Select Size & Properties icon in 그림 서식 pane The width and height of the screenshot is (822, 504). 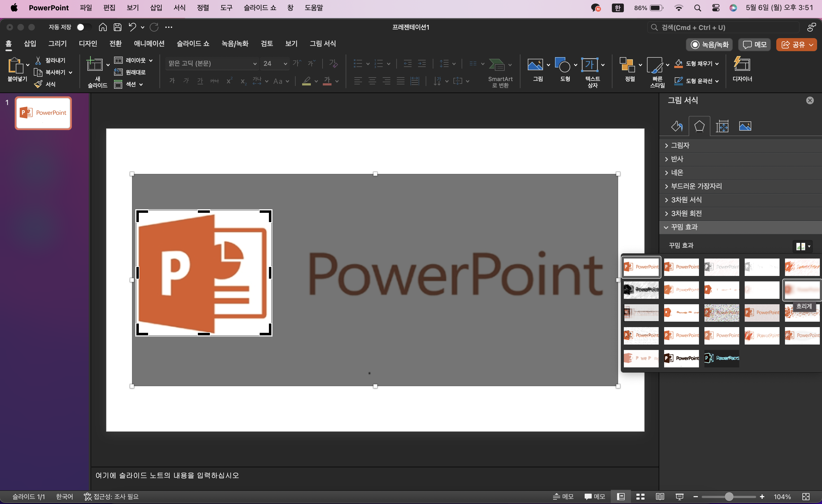[x=722, y=126]
